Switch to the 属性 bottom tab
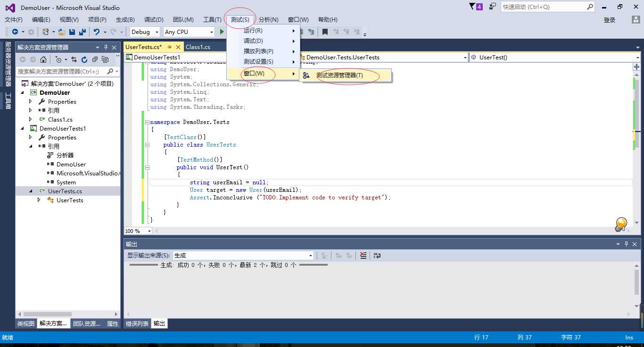This screenshot has height=347, width=644. pos(113,323)
